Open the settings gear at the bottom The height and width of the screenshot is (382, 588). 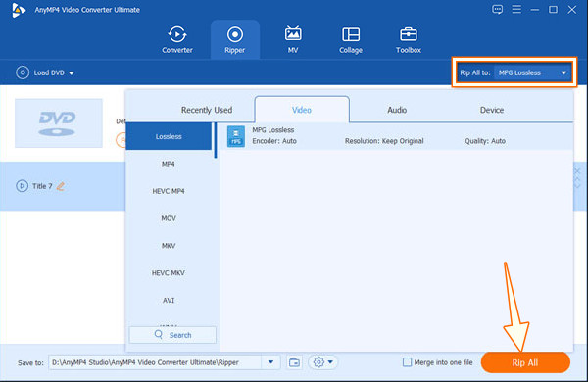click(318, 362)
